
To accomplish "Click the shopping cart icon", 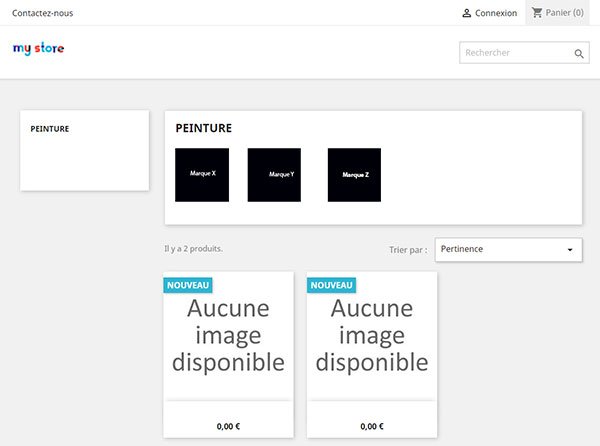I will 537,13.
